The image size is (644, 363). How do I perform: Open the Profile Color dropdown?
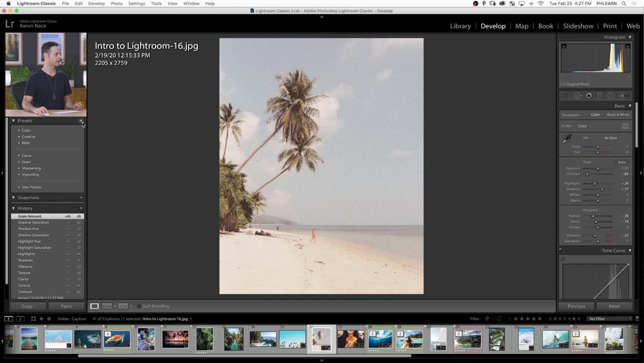point(583,126)
